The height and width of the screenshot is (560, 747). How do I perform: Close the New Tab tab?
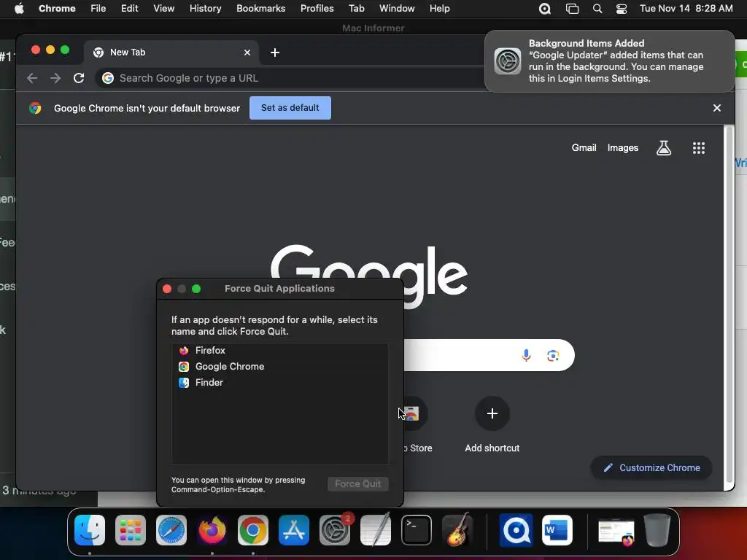(x=247, y=52)
